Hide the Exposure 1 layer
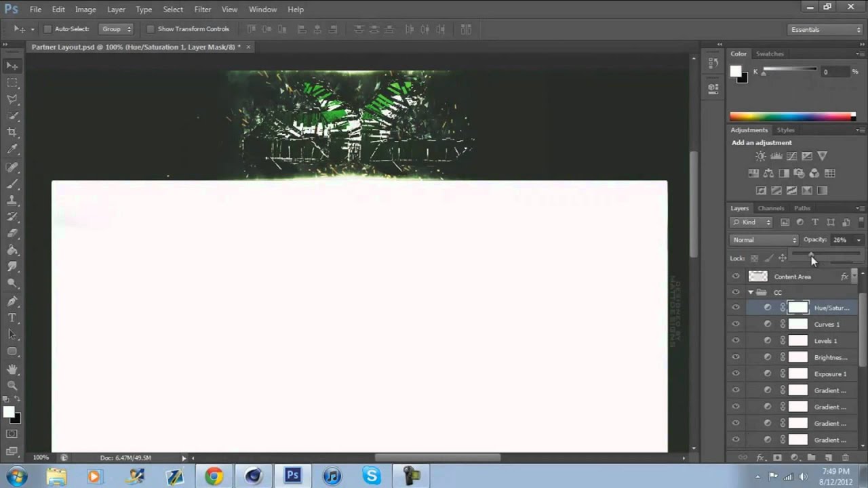The width and height of the screenshot is (868, 488). pos(736,373)
